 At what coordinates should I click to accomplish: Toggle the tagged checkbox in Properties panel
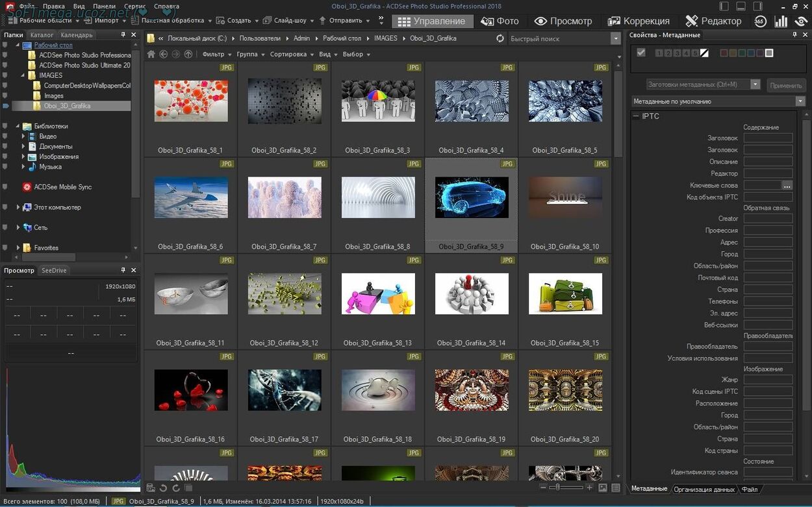pos(641,53)
